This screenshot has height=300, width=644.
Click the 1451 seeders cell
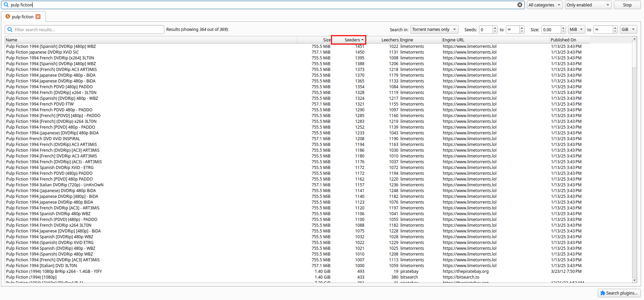[x=360, y=46]
